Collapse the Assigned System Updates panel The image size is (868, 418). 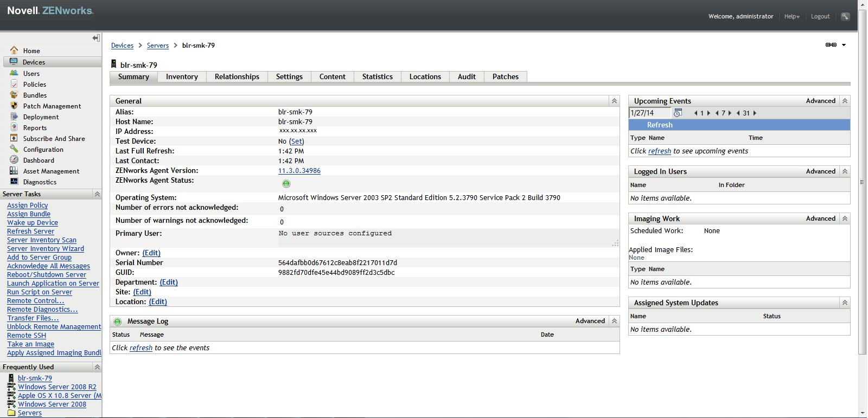[x=845, y=303]
